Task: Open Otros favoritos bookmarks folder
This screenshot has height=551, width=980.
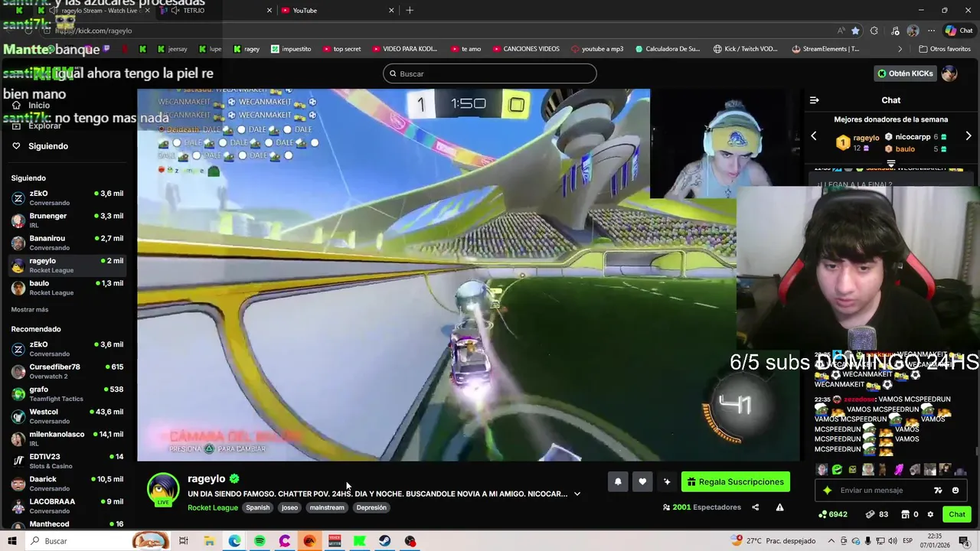Action: click(945, 49)
